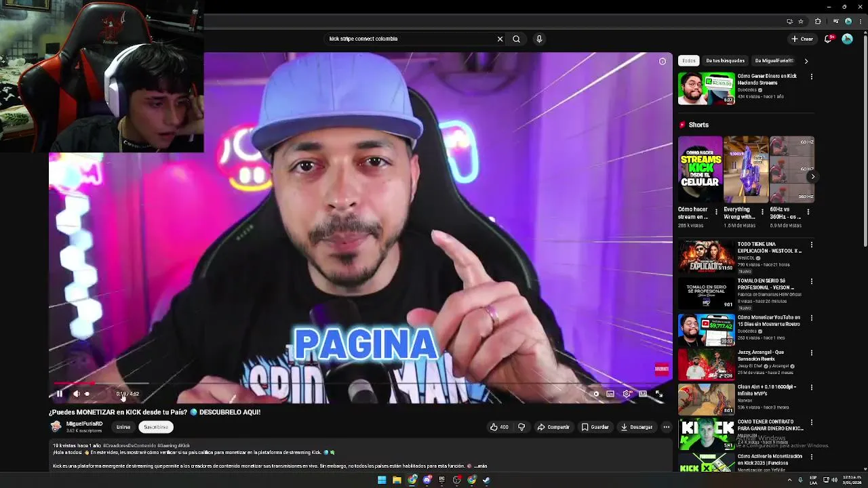Open 'TOMALO EN SERIO Sé PROFESIONAL' video
The height and width of the screenshot is (488, 868).
coord(707,293)
